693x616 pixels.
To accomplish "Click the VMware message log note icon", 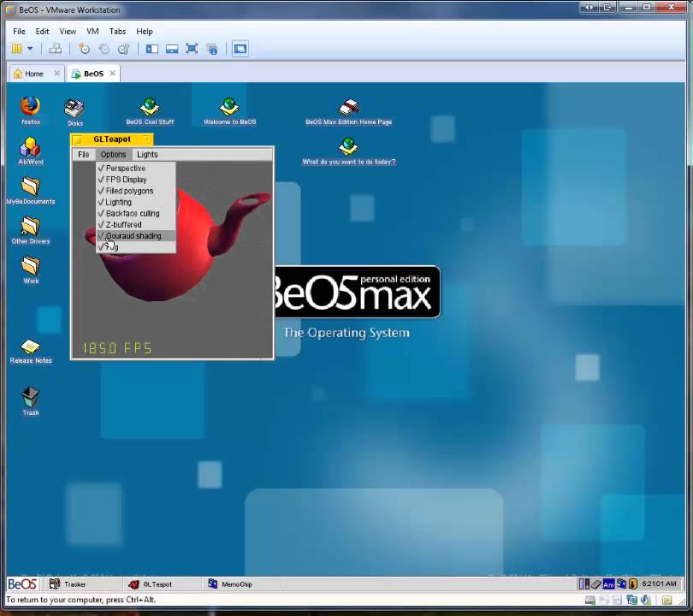I will (x=667, y=600).
